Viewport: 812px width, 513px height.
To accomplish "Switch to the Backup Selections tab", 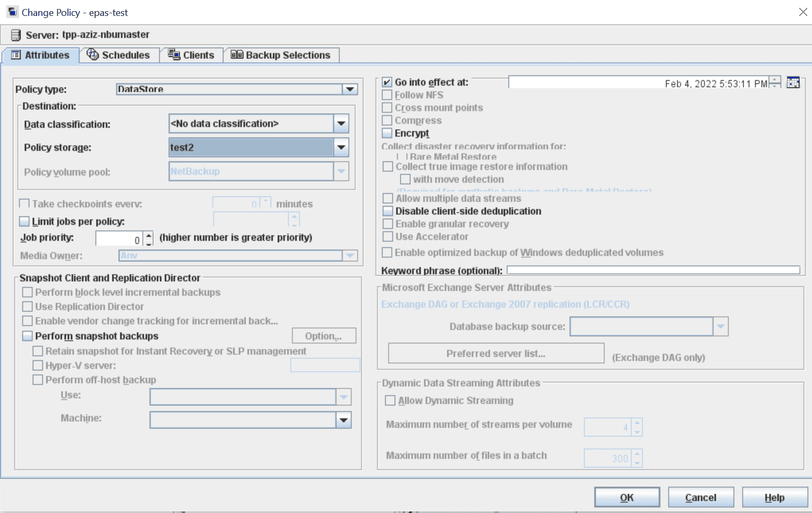I will [281, 54].
